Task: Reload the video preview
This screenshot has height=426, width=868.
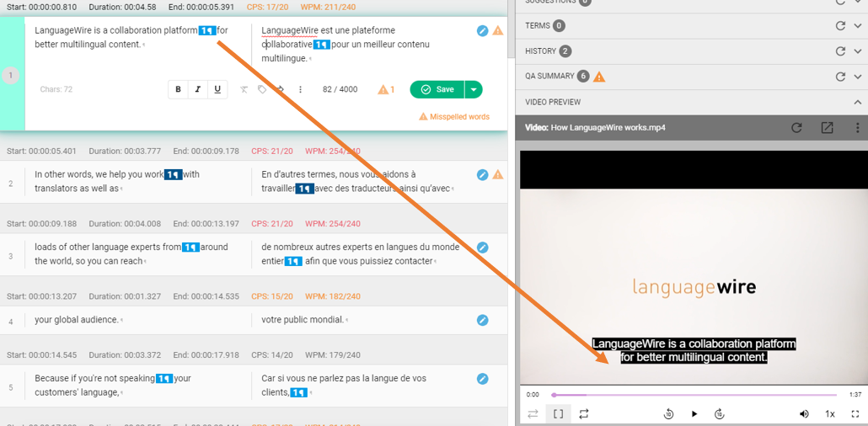Action: point(796,128)
